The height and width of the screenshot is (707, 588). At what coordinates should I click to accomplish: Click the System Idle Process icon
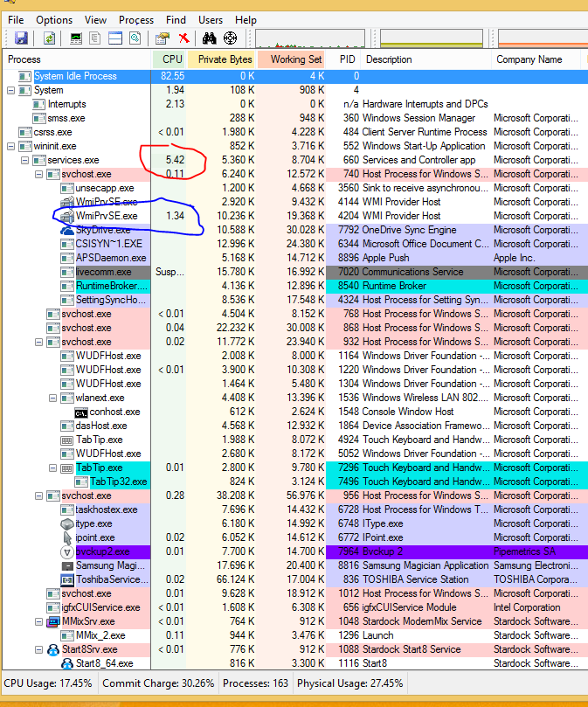[24, 76]
